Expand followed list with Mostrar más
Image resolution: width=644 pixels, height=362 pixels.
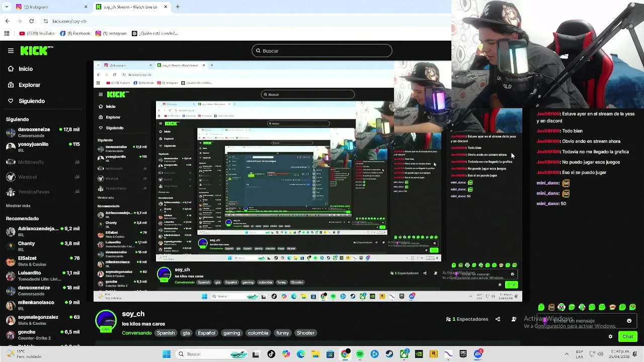[18, 206]
